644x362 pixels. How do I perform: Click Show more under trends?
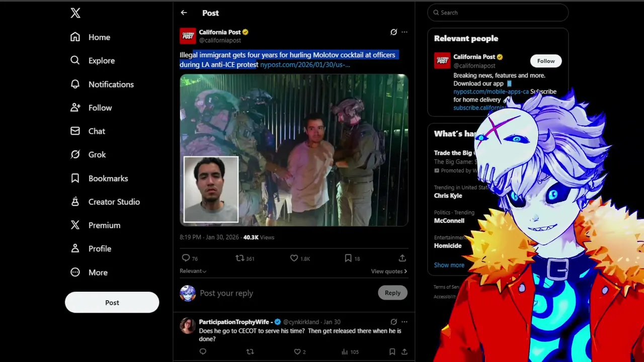[x=449, y=265]
